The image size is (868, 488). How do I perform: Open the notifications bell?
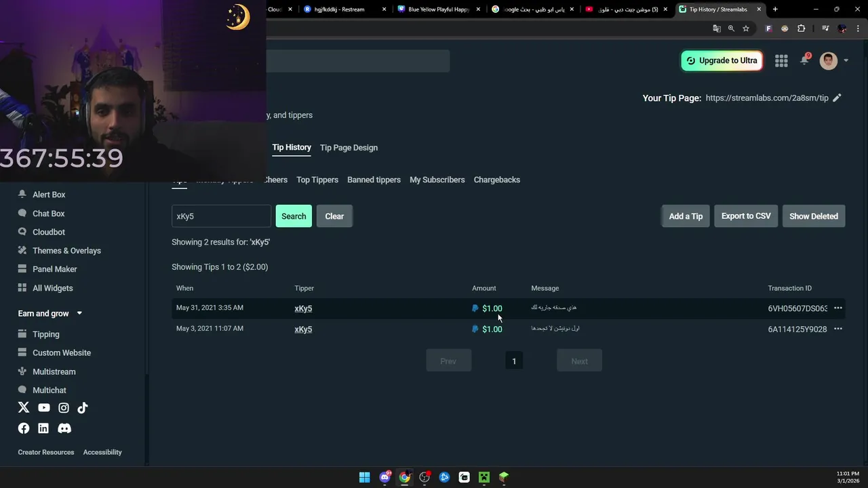tap(804, 60)
